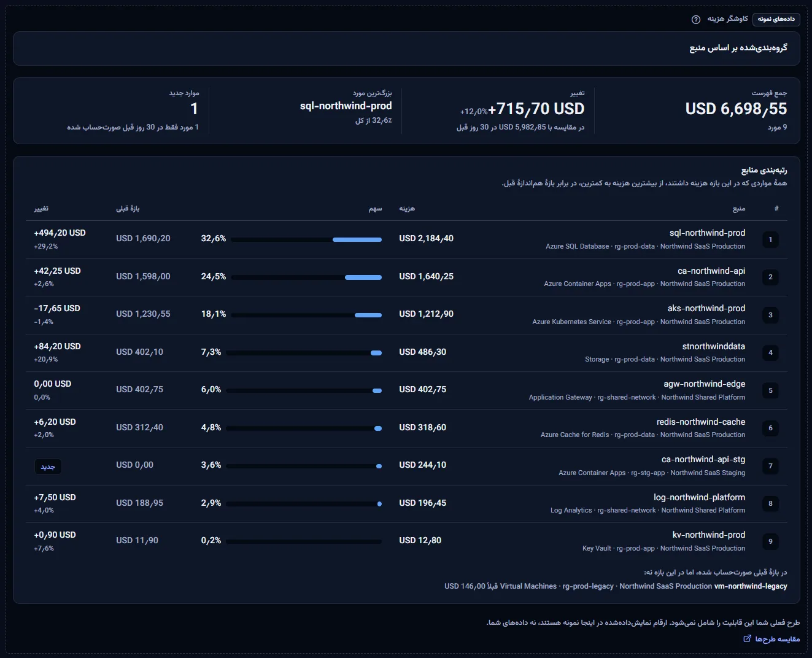This screenshot has width=812, height=658.
Task: Click the تغییر column header in the table
Action: 41,209
